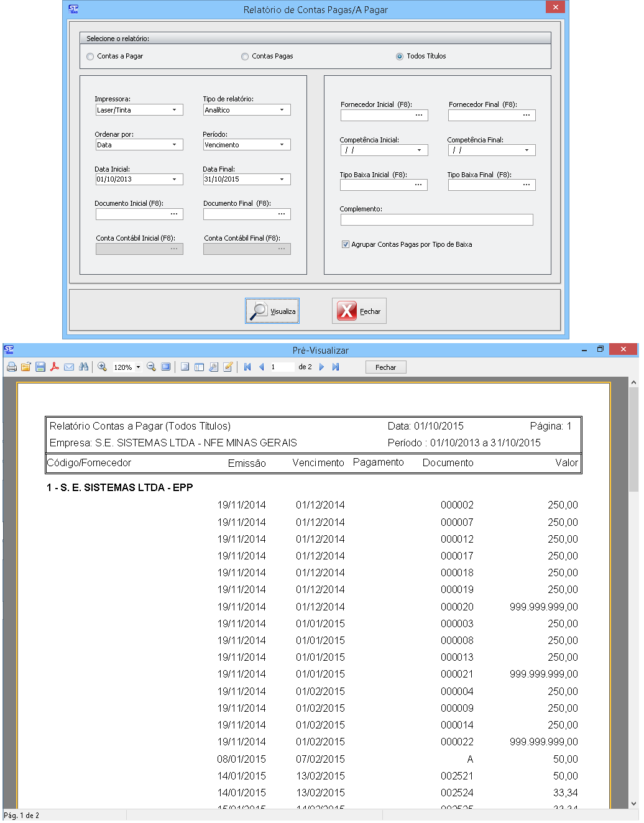Toggle Agrupar Contas Pagas por Tipo de Baixa

point(346,245)
